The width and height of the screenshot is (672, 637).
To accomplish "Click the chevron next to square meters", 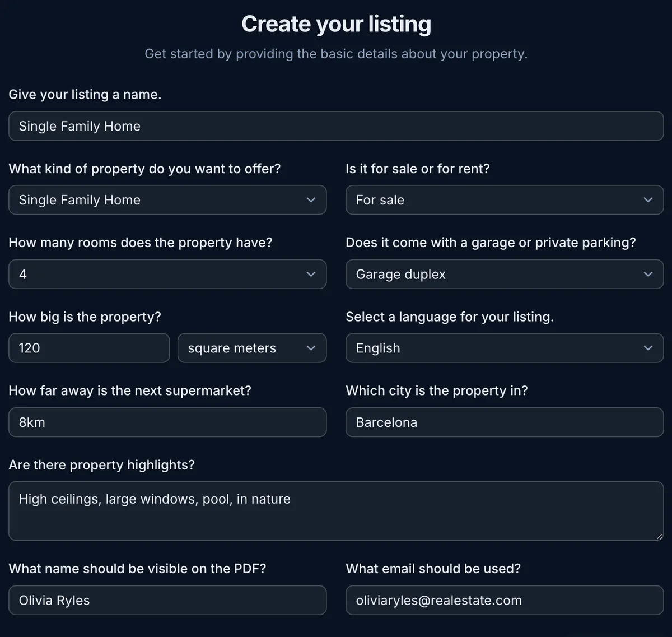I will 311,348.
